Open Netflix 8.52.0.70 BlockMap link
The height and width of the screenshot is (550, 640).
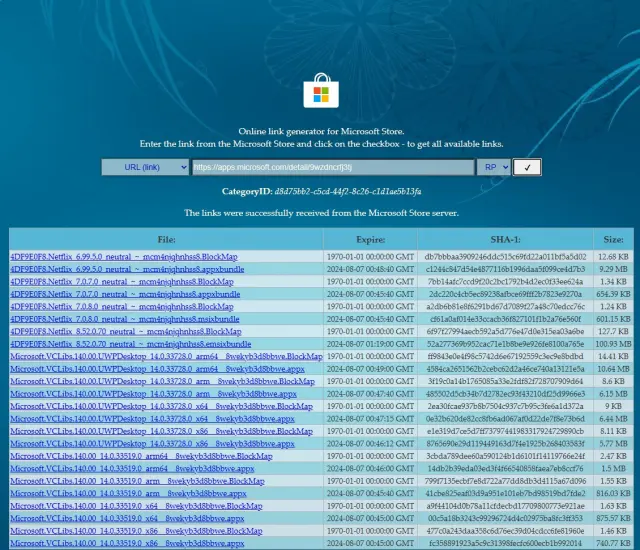[x=125, y=331]
